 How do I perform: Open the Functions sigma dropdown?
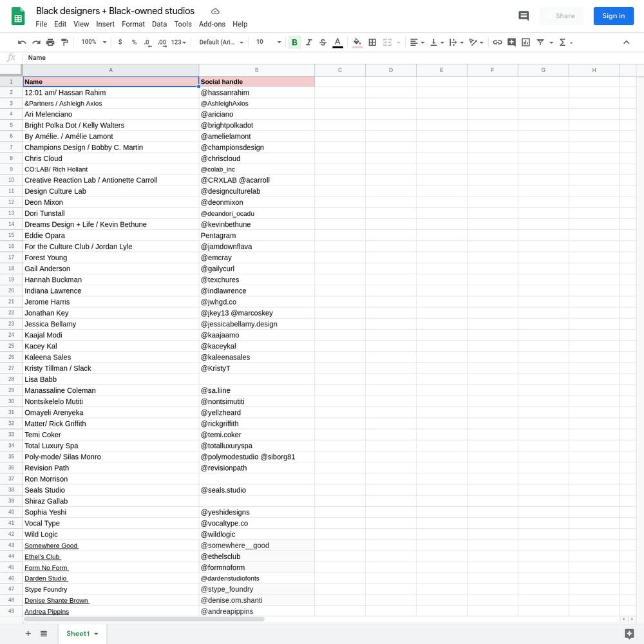pyautogui.click(x=565, y=42)
